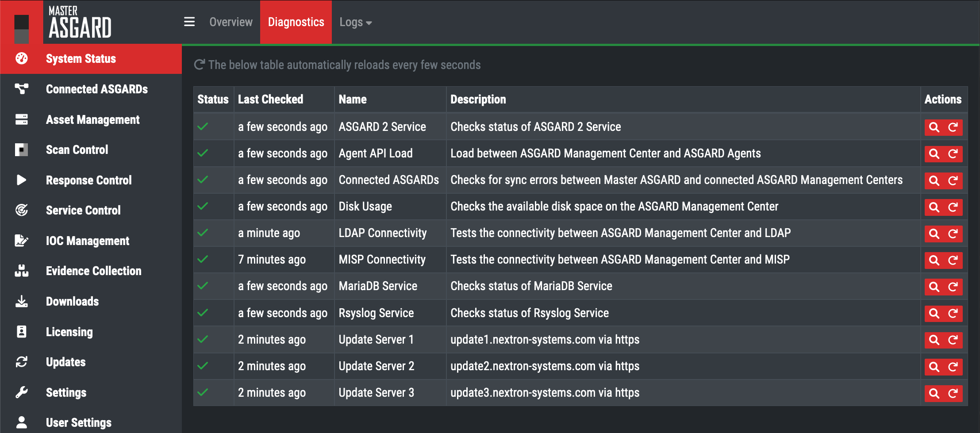Inspect details of Disk Usage check
Viewport: 980px width, 433px height.
[934, 207]
